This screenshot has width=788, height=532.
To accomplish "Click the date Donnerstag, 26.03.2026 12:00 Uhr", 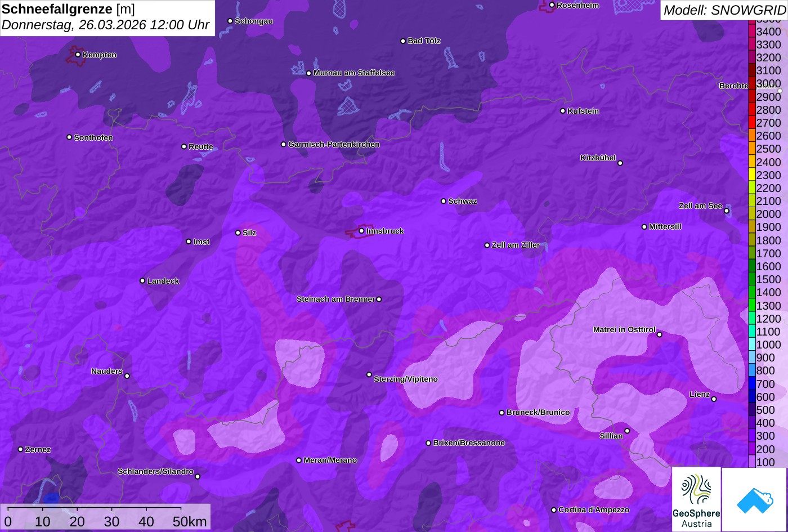I will pos(105,25).
